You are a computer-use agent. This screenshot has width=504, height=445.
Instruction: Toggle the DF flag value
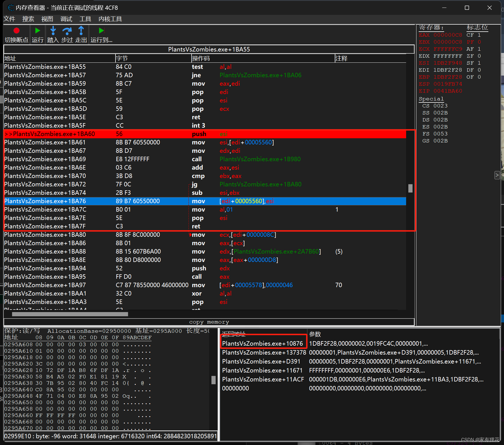(479, 70)
